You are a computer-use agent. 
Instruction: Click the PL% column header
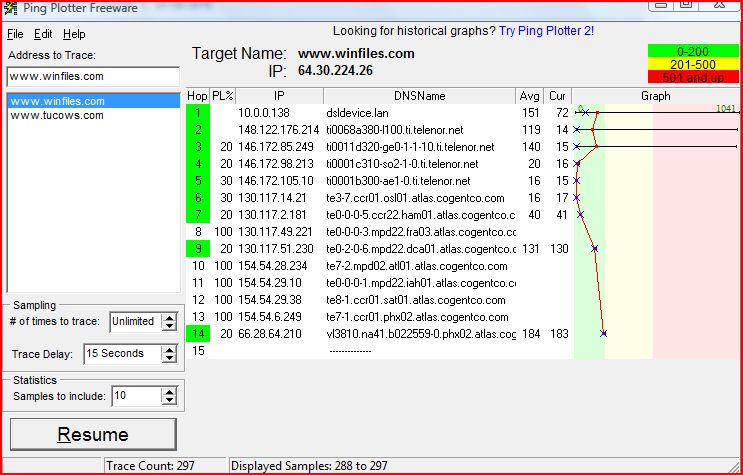pos(223,96)
